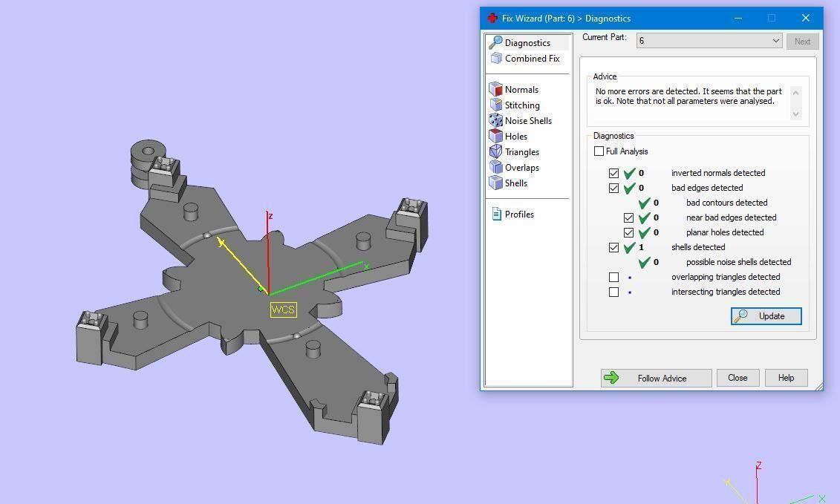Enable intersecting triangles detected checkbox
The height and width of the screenshot is (504, 840).
[614, 292]
